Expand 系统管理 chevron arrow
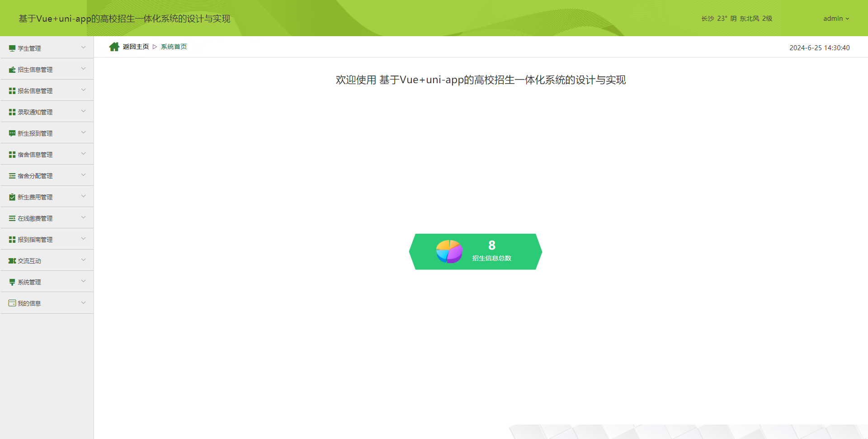The image size is (868, 439). click(x=83, y=281)
